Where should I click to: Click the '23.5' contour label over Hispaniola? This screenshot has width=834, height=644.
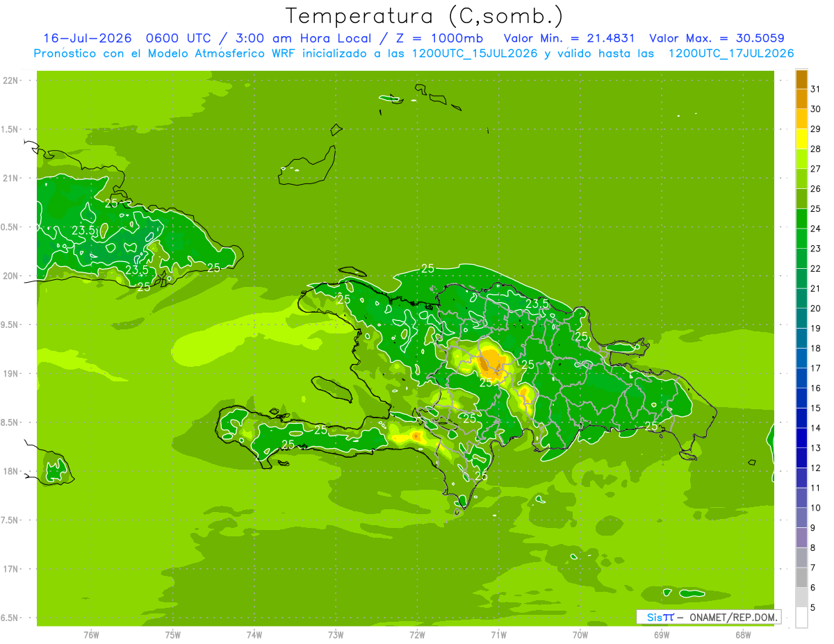point(537,304)
